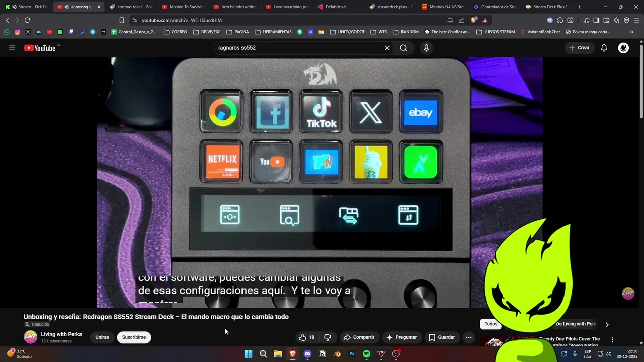
Task: Toggle the browser sidebar panel
Action: click(x=596, y=20)
